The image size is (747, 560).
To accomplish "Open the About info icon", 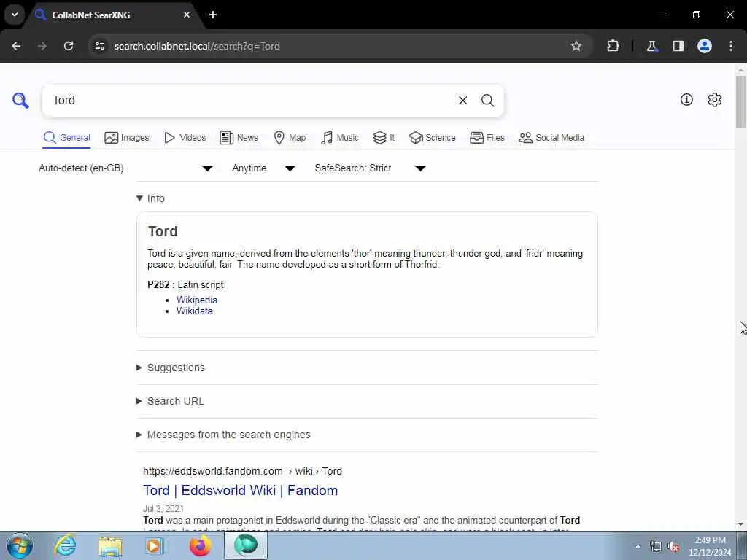I will point(686,99).
